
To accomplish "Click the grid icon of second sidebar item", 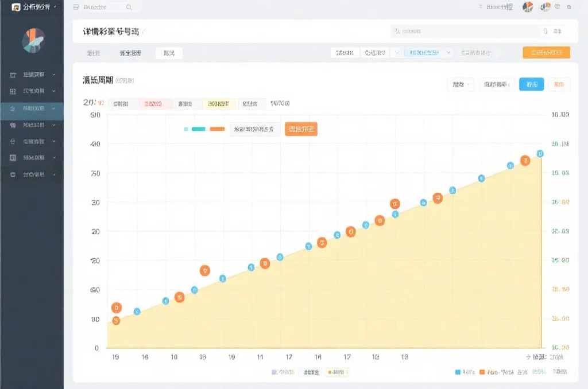I will click(13, 91).
